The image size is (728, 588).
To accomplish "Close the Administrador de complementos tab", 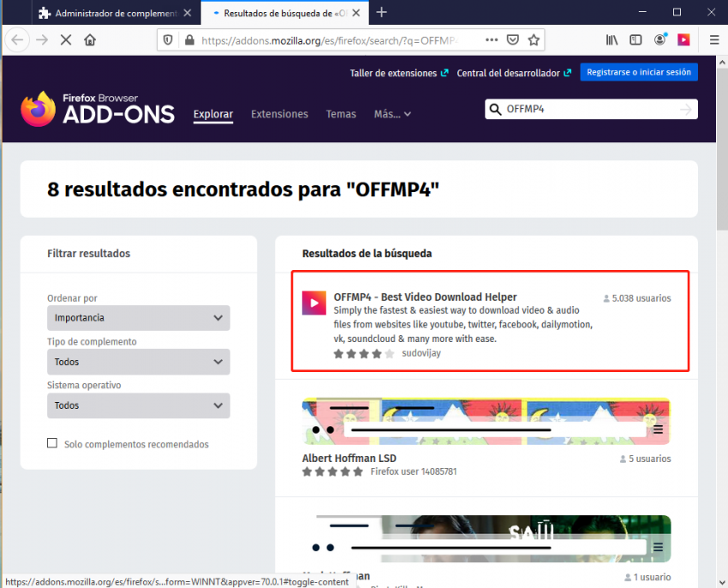I will click(187, 13).
